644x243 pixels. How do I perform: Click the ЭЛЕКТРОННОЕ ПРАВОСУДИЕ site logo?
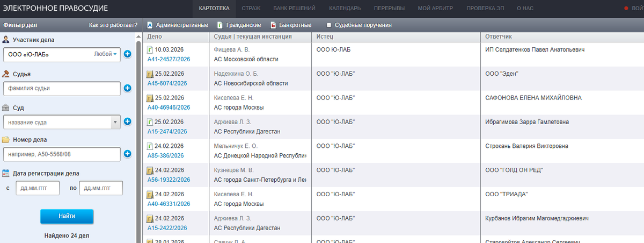pyautogui.click(x=55, y=9)
